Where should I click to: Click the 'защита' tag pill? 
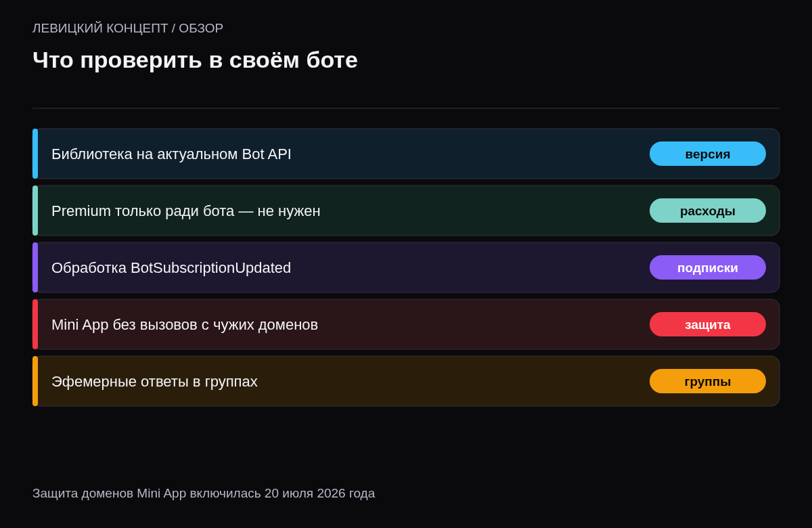coord(708,324)
